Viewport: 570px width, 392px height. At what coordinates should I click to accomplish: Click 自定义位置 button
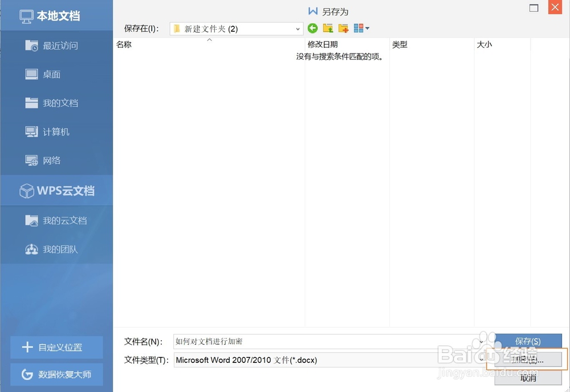[x=56, y=348]
